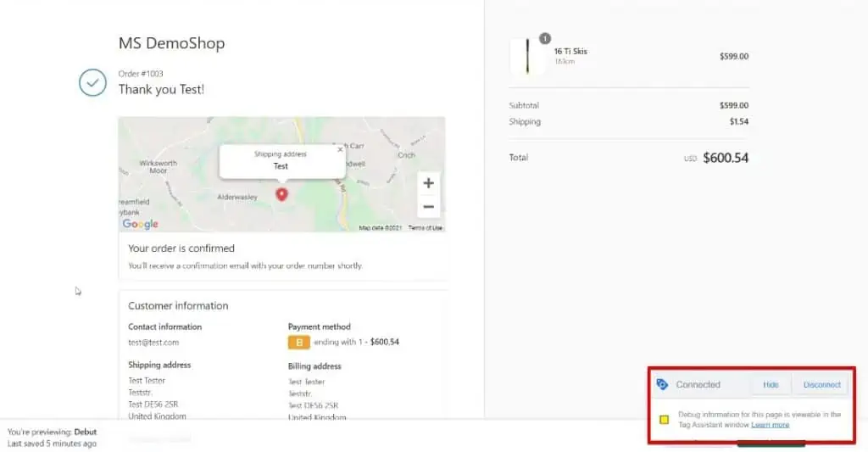Select the Your order is confirmed heading

click(181, 248)
